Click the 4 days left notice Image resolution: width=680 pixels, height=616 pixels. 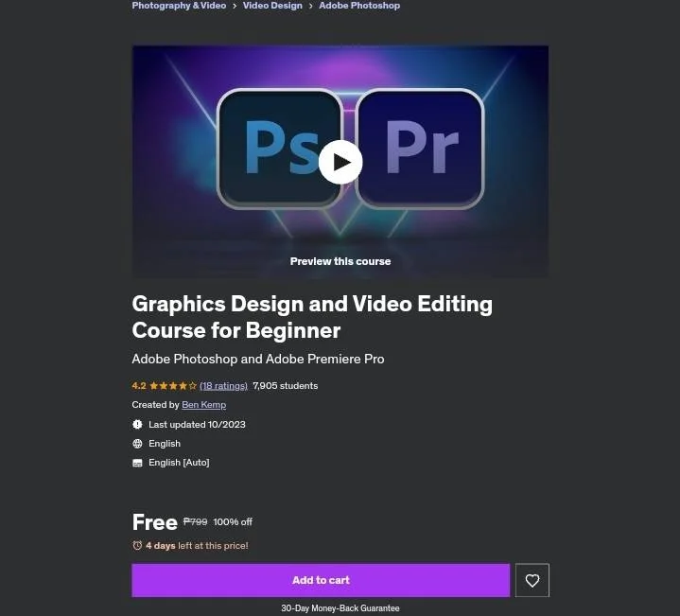coord(197,546)
